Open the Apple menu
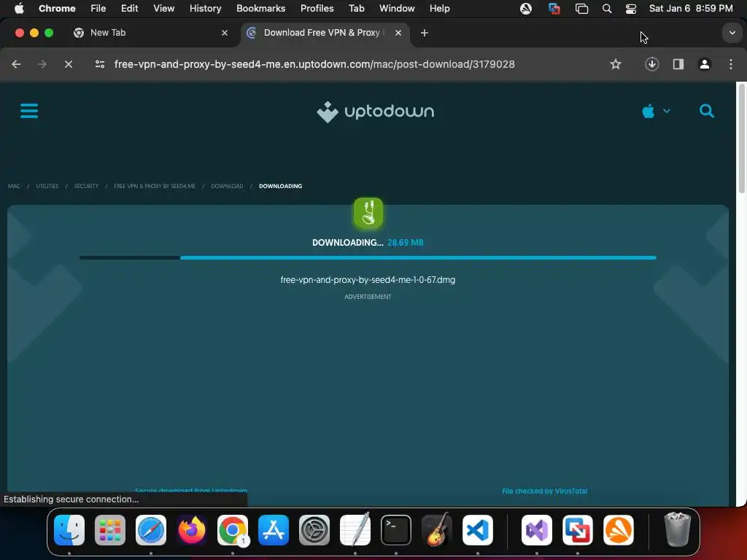Viewport: 747px width, 560px height. [19, 9]
